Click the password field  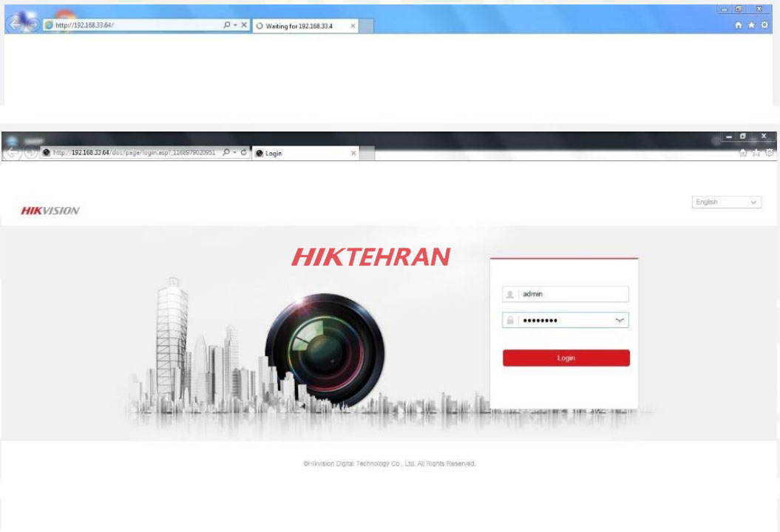(566, 320)
